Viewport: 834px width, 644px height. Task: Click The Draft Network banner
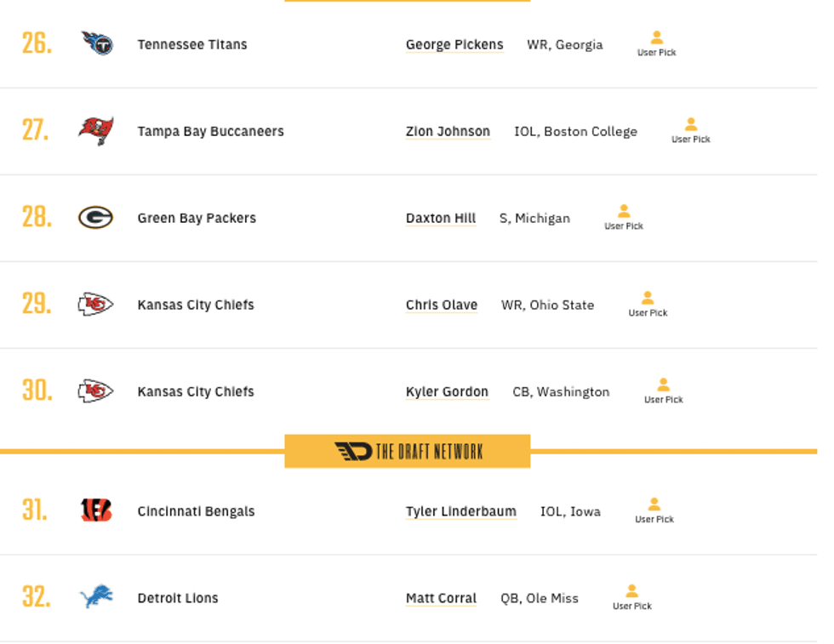(408, 451)
